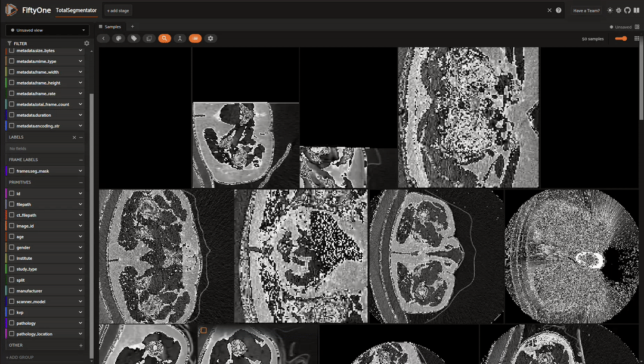Click the FiftyOne title text
Viewport: 644px width, 364px height.
coord(36,10)
